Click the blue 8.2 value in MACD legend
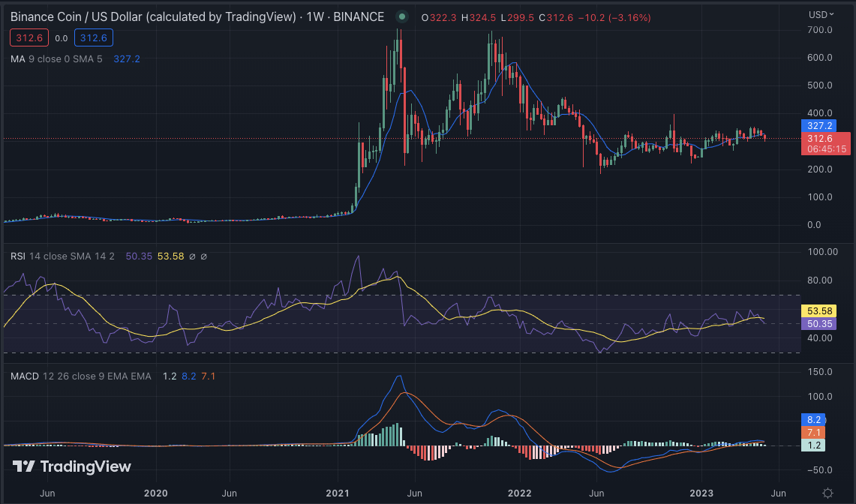The height and width of the screenshot is (504, 856). (189, 376)
